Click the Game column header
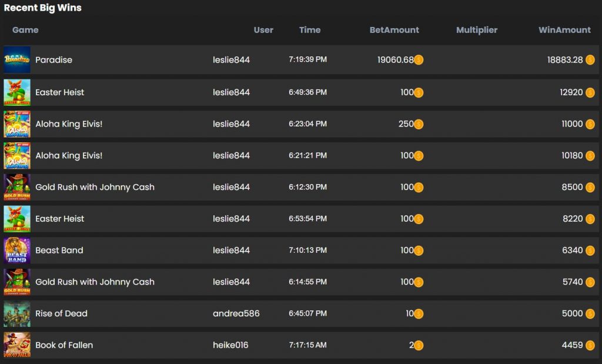This screenshot has width=602, height=364. click(25, 30)
